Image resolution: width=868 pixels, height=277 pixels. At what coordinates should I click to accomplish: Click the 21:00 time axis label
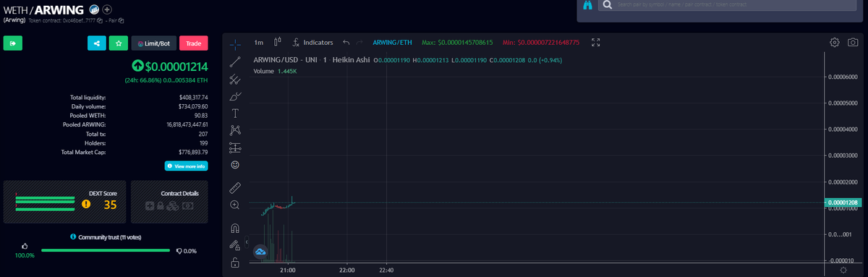288,270
